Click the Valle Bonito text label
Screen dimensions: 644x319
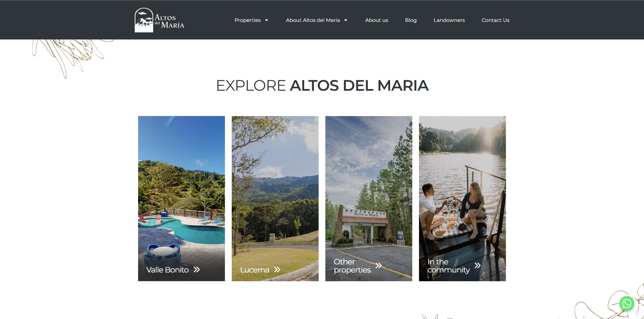click(x=167, y=270)
